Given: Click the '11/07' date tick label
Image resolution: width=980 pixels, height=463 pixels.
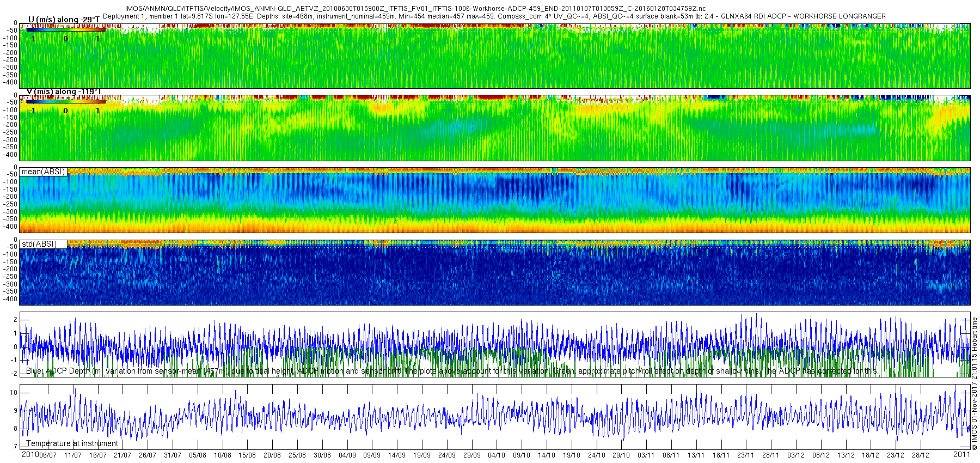Looking at the screenshot, I should point(73,455).
